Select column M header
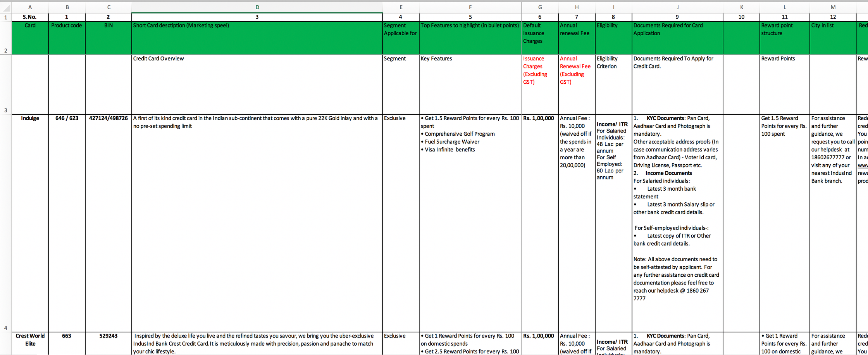Viewport: 868px width, 355px height. tap(833, 7)
